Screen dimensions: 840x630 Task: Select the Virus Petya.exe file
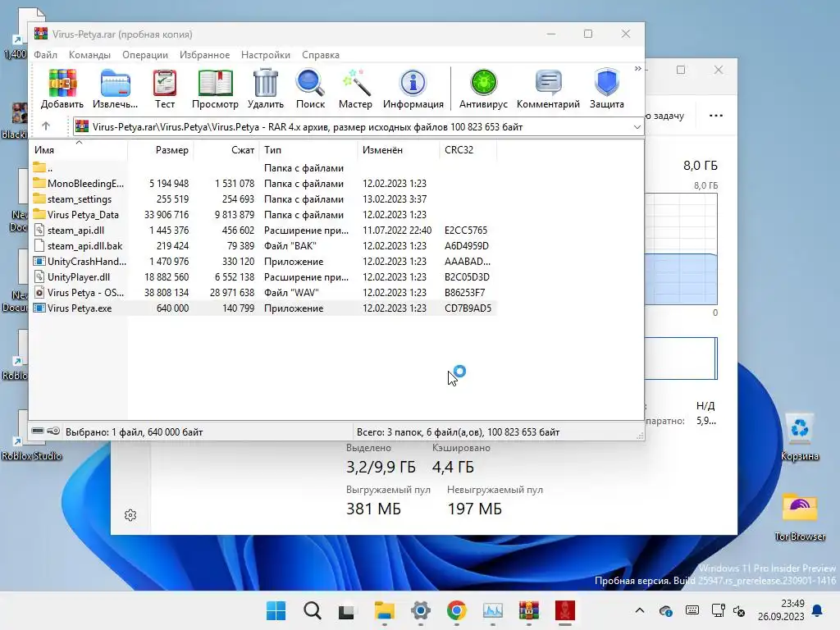262,308
